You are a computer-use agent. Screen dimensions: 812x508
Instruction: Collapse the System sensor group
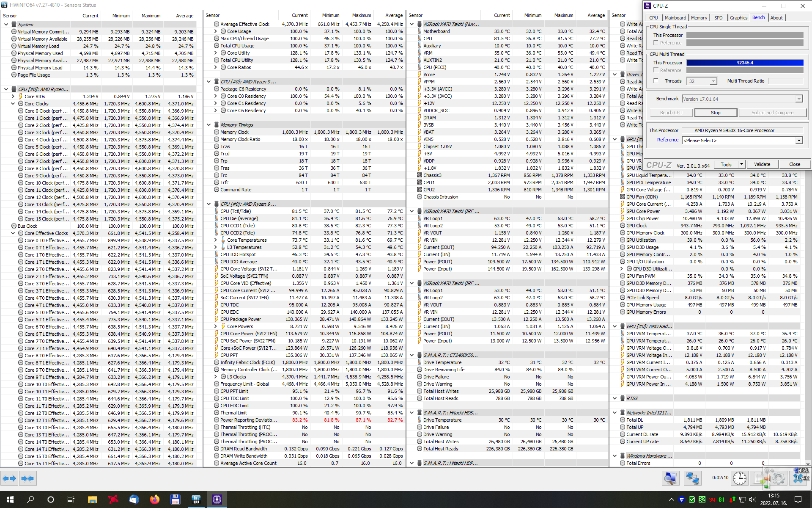[x=6, y=25]
